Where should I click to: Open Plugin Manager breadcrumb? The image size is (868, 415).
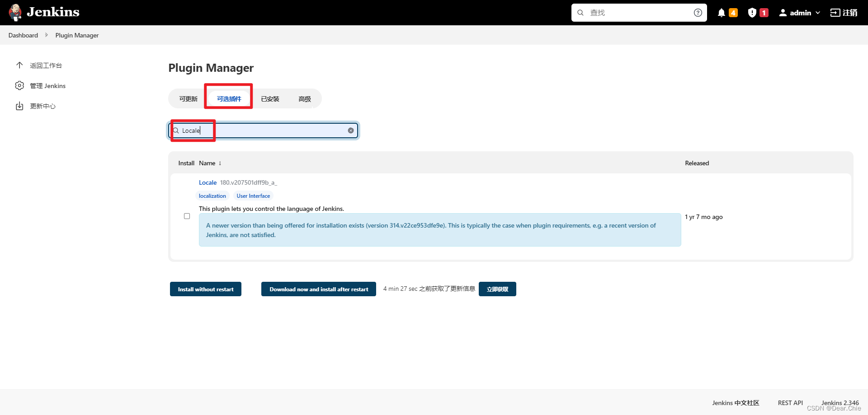point(77,35)
